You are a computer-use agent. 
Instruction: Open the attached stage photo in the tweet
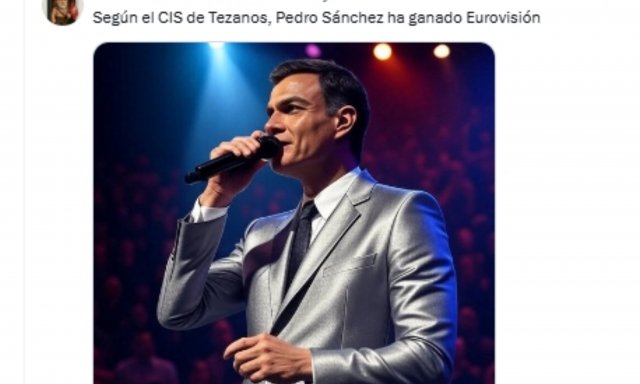tap(294, 213)
